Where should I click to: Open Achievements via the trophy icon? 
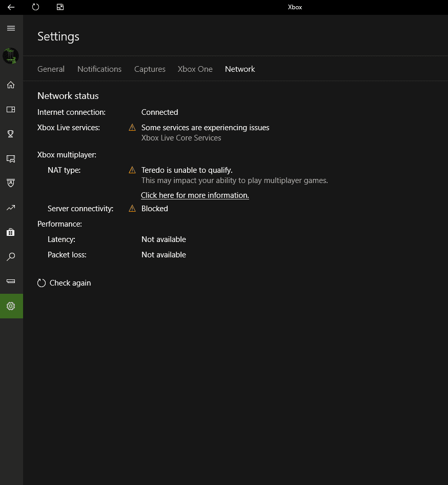pyautogui.click(x=11, y=134)
